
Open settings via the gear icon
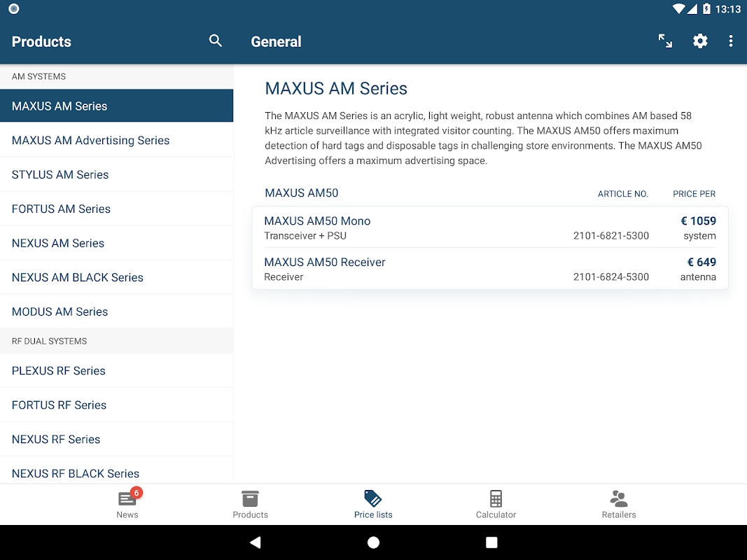[x=700, y=41]
